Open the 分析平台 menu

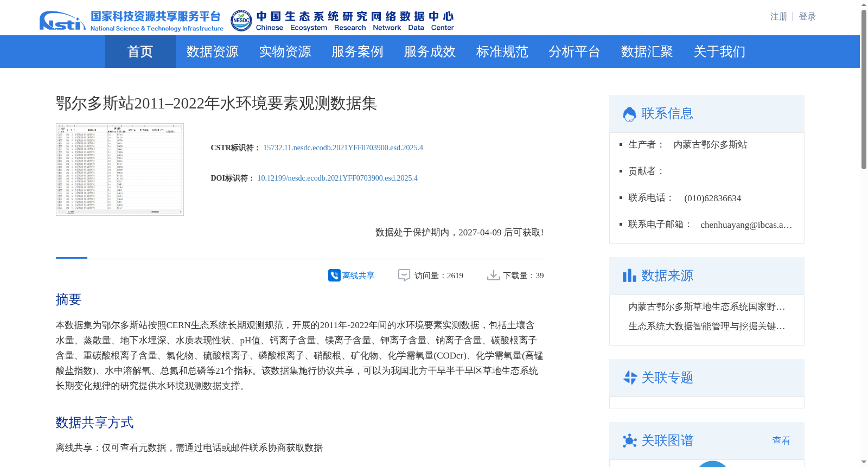coord(574,52)
